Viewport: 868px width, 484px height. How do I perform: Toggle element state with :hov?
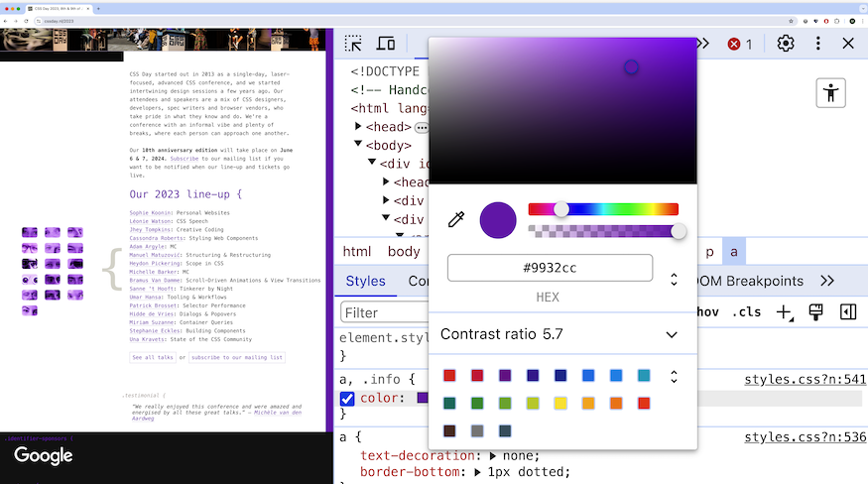707,312
